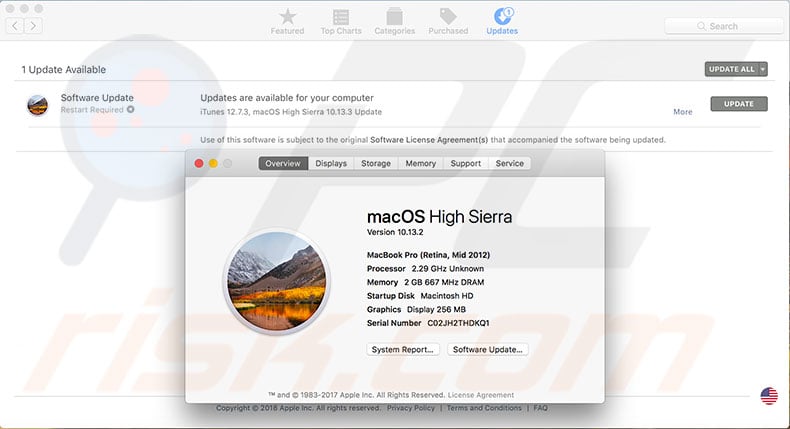Click Updates are available for your computer text
Image resolution: width=790 pixels, height=429 pixels.
[287, 98]
